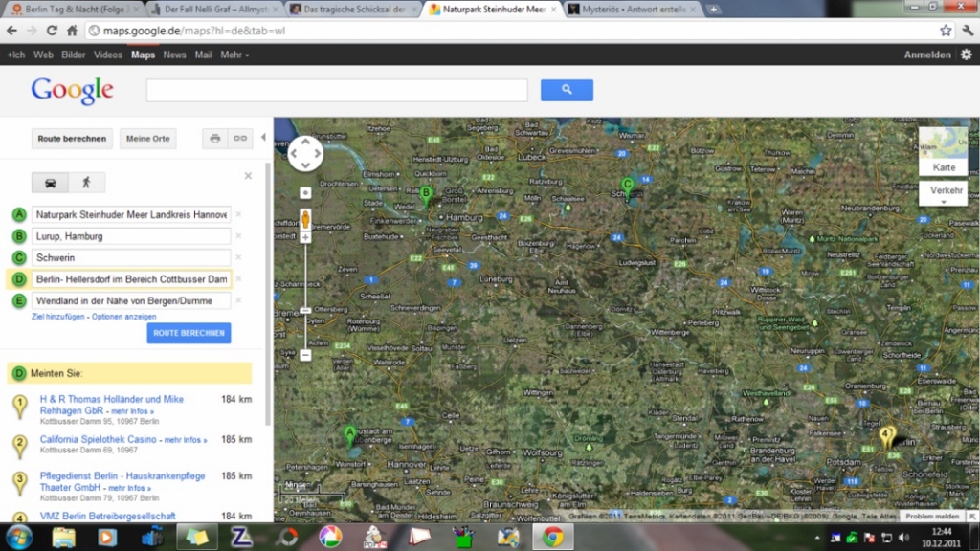Open the +Ich link
Viewport: 980px width, 551px height.
coord(16,55)
